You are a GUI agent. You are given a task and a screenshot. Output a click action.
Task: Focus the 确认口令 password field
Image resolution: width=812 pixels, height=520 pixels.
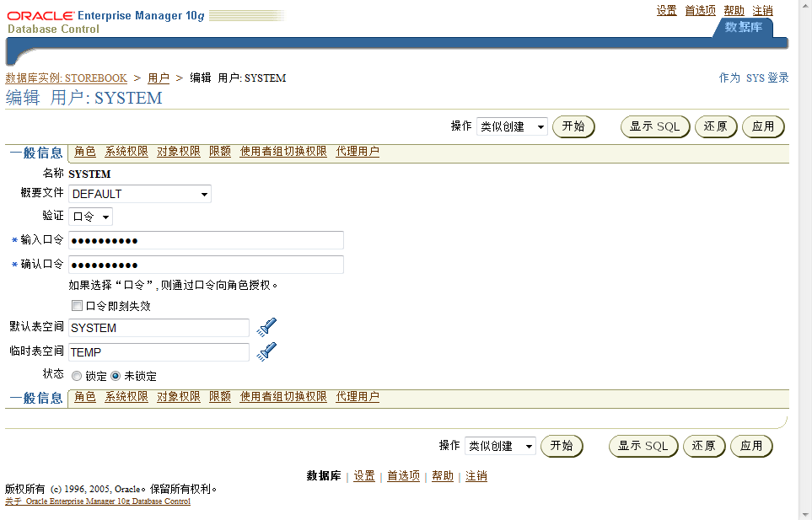click(206, 265)
